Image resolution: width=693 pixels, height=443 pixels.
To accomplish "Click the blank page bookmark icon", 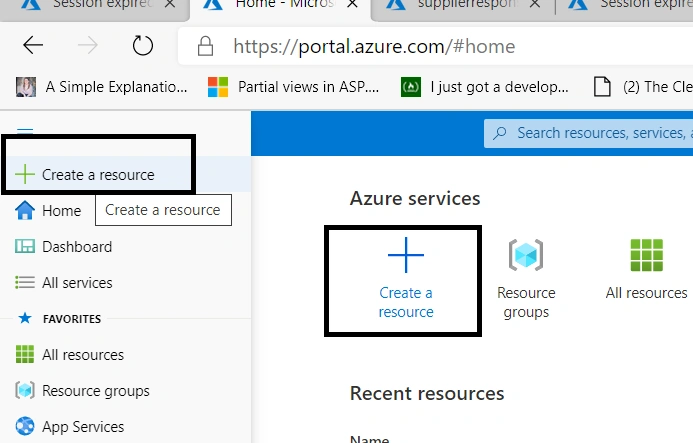I will point(602,87).
